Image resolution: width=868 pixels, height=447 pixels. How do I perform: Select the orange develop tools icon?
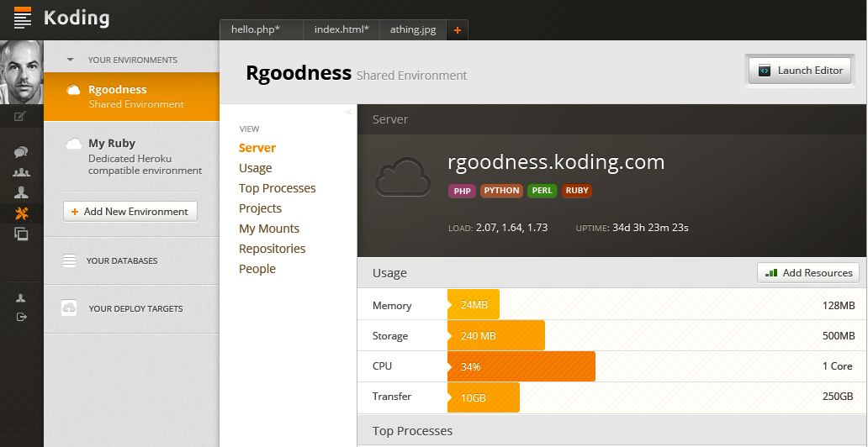pyautogui.click(x=22, y=213)
